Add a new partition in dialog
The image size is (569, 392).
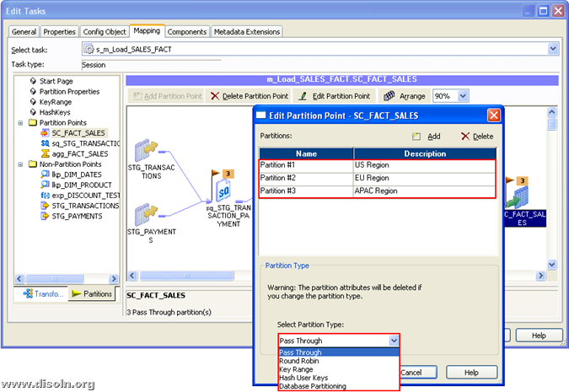coord(426,136)
